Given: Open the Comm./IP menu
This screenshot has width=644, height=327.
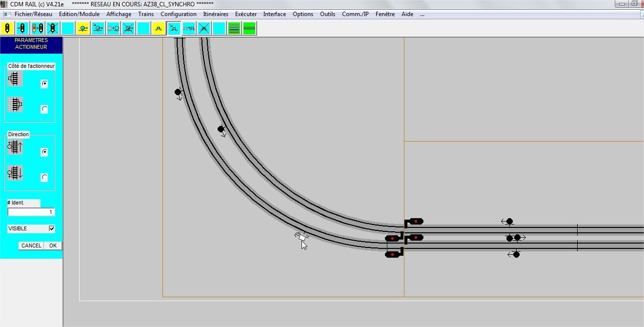Looking at the screenshot, I should coord(355,14).
